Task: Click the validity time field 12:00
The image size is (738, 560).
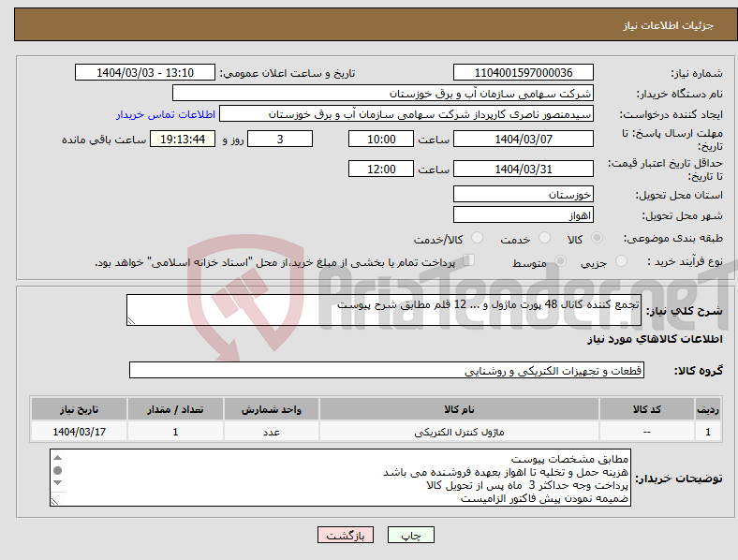Action: pyautogui.click(x=381, y=169)
